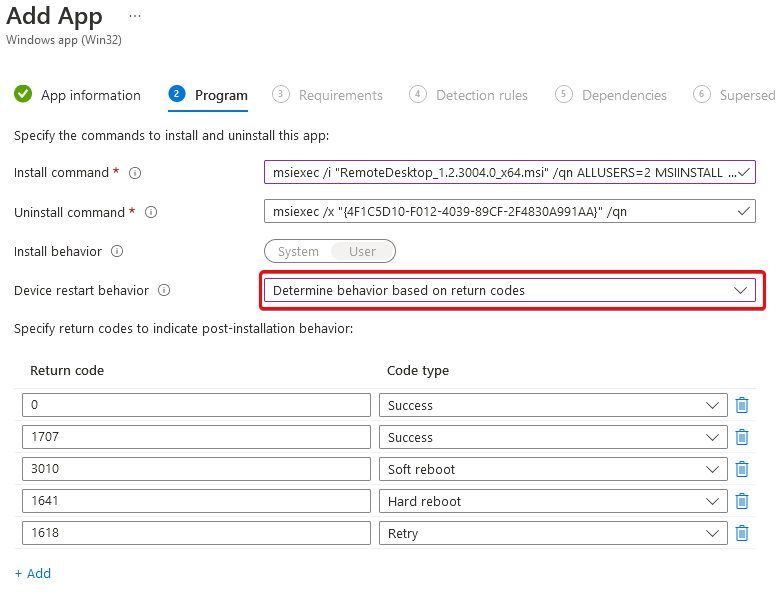776x616 pixels.
Task: Open Device restart behavior dropdown
Action: coord(510,290)
